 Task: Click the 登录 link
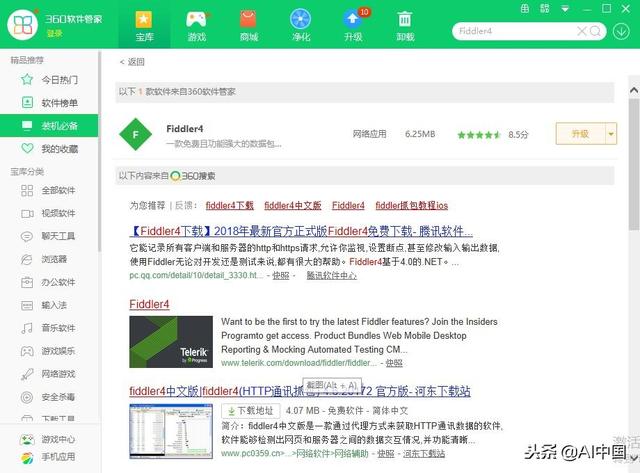coord(54,33)
